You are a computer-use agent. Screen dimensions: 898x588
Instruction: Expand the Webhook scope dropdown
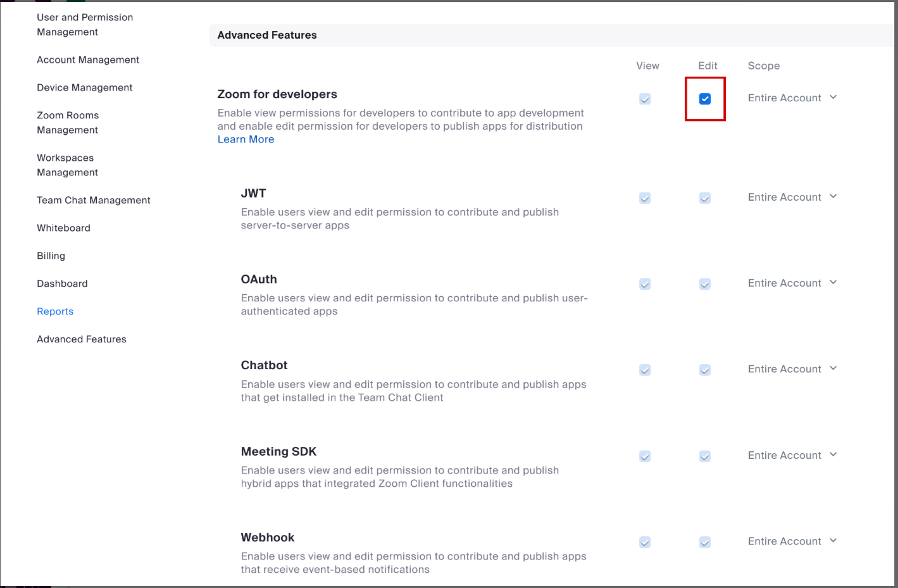coord(792,542)
